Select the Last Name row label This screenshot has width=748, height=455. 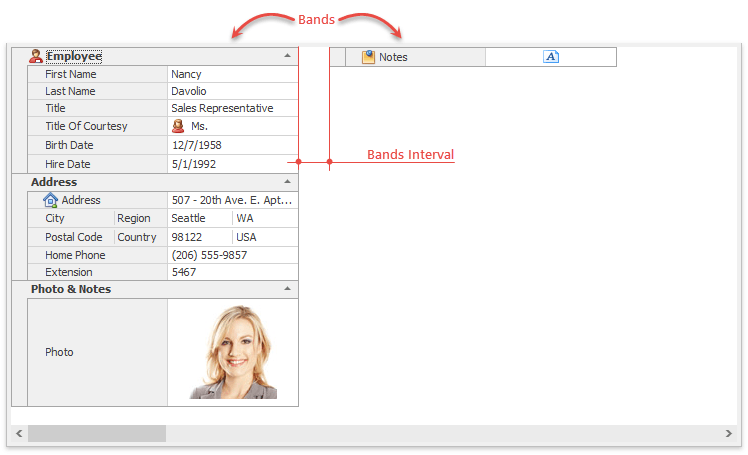tap(70, 91)
